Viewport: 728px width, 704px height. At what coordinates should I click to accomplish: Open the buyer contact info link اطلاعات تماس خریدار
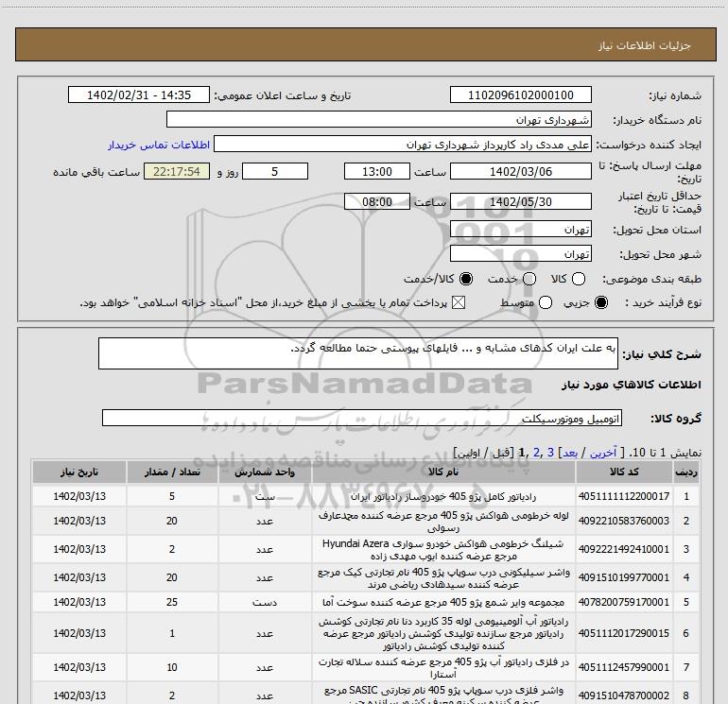(159, 145)
